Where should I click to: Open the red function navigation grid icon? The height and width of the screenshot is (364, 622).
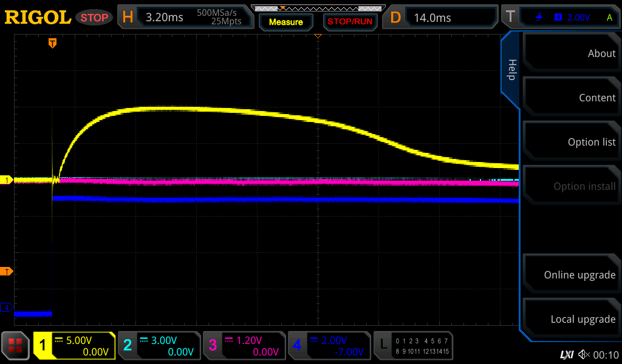click(x=16, y=345)
